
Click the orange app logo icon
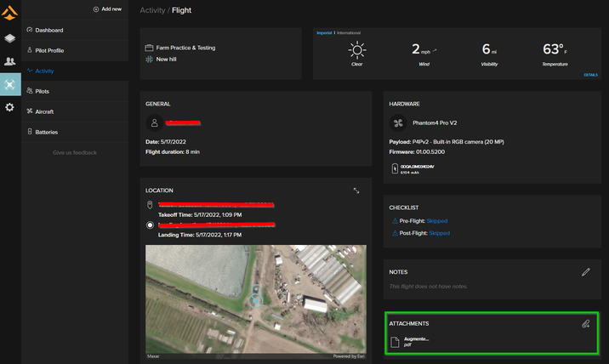pos(9,12)
